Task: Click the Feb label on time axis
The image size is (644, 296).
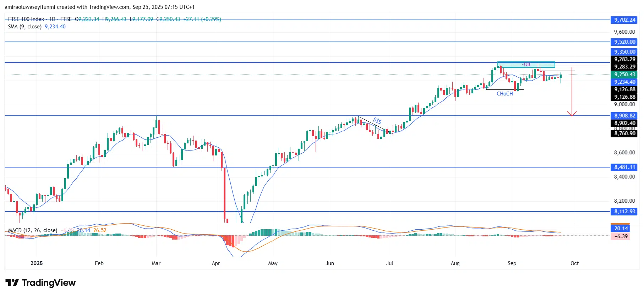Action: [99, 263]
